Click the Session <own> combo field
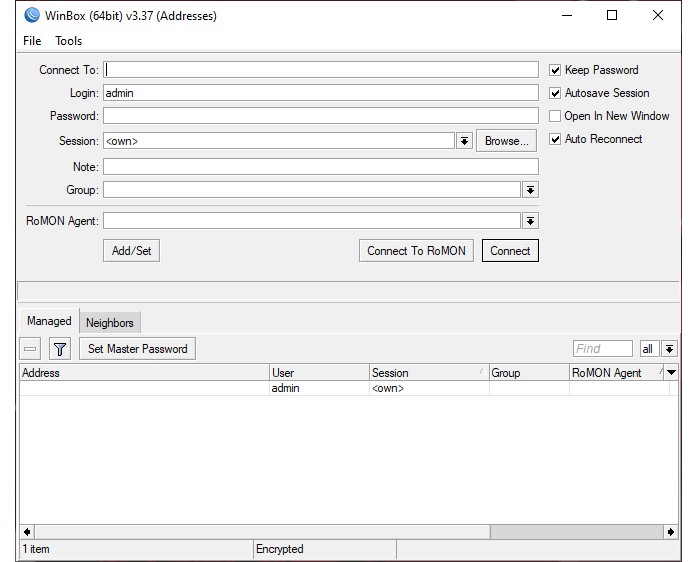This screenshot has width=696, height=562. pyautogui.click(x=279, y=141)
